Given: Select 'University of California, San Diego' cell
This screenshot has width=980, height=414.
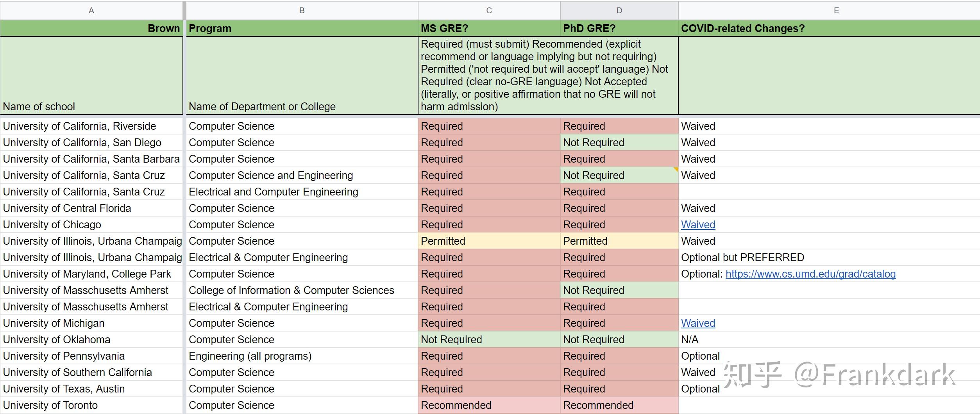Looking at the screenshot, I should click(91, 143).
